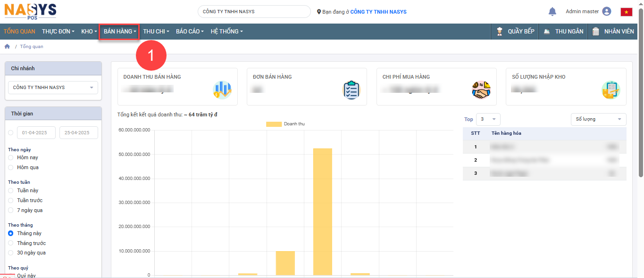The height and width of the screenshot is (278, 644).
Task: Click the STT column header
Action: pos(476,133)
